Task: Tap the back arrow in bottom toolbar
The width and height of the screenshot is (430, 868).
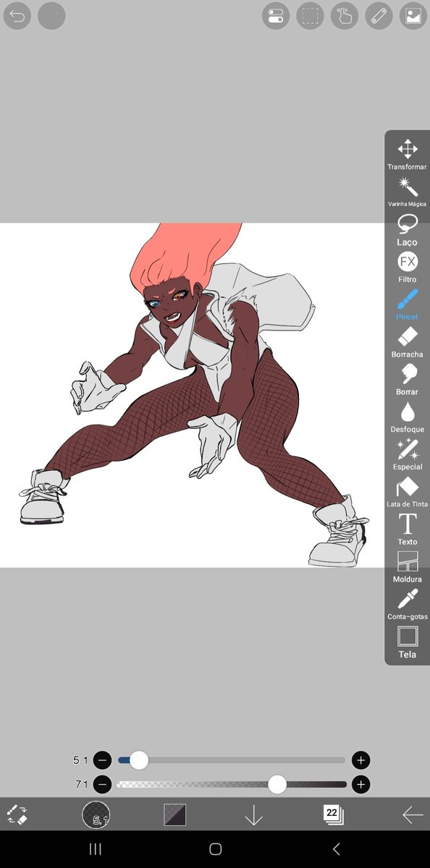Action: 413,814
